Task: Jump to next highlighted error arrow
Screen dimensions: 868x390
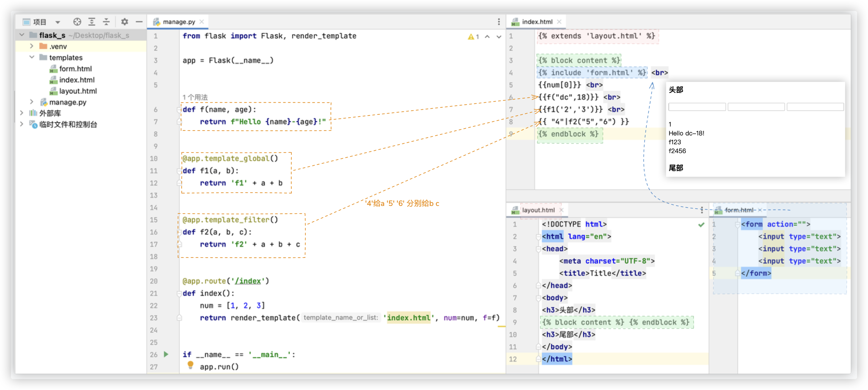Action: [x=499, y=37]
